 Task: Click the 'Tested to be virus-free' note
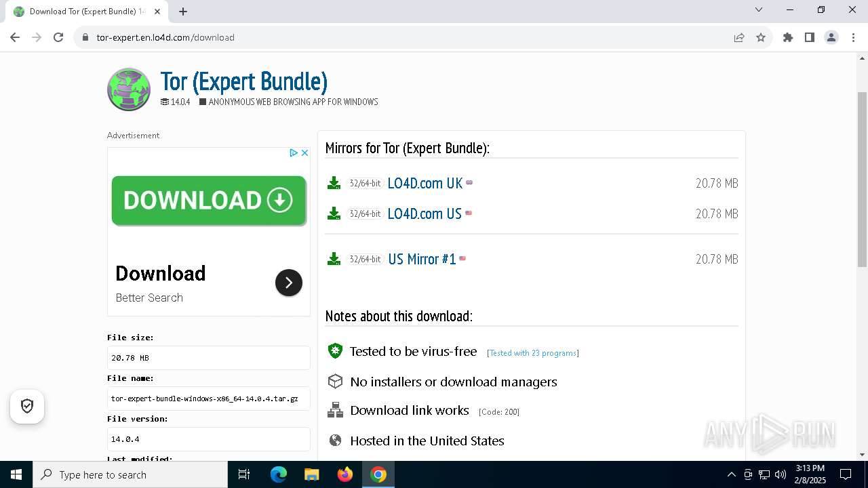pos(414,351)
